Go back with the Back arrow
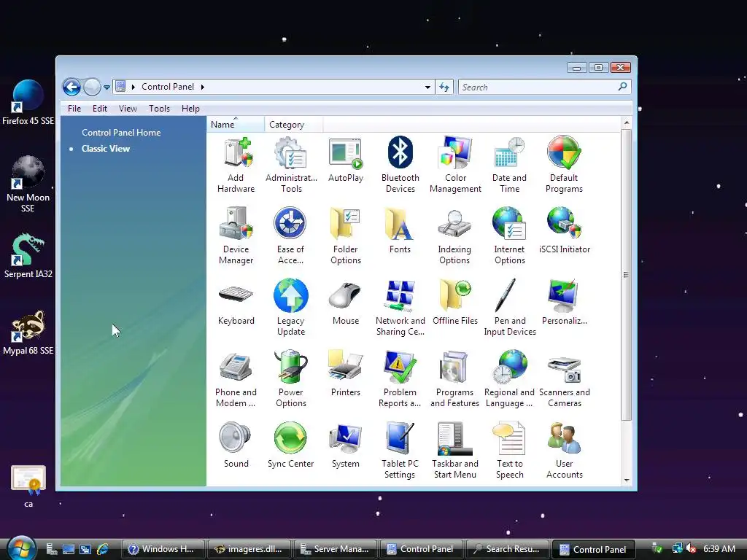The width and height of the screenshot is (747, 560). (x=71, y=87)
